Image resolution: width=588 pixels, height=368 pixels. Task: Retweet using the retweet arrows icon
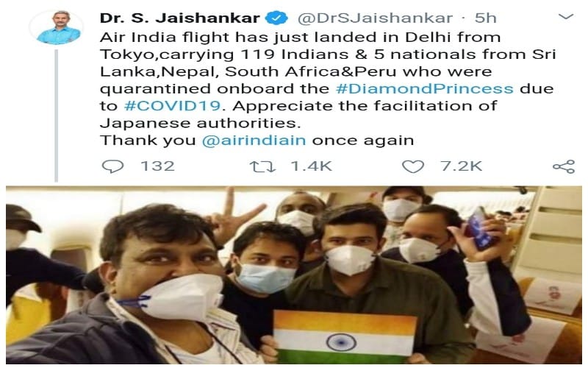(263, 166)
